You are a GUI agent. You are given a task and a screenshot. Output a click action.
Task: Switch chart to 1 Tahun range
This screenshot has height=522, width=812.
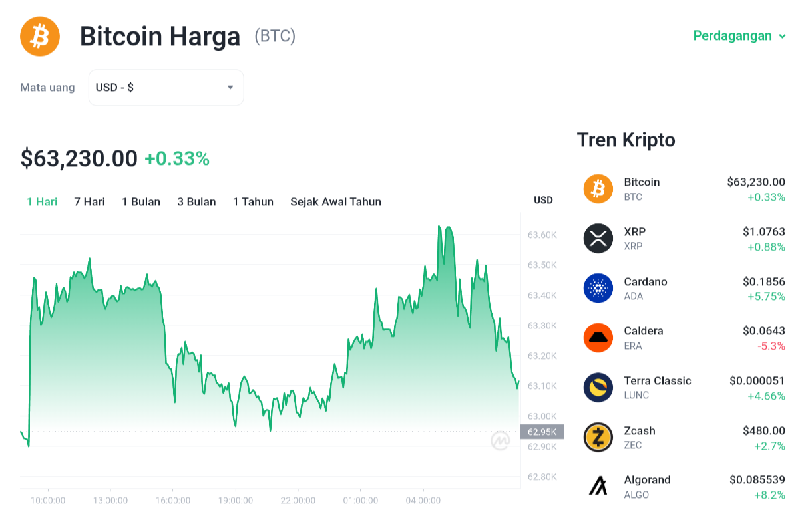253,202
